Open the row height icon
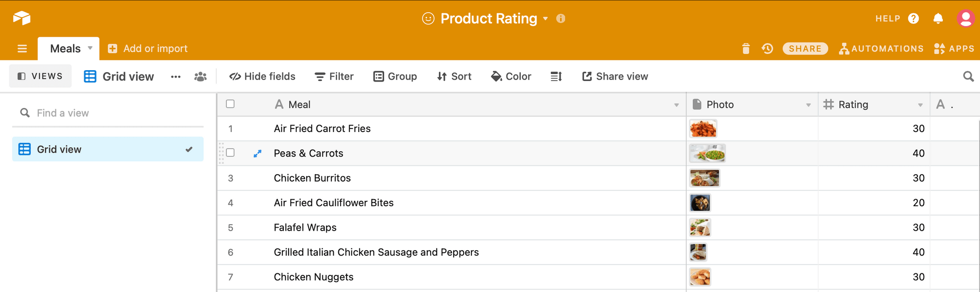This screenshot has height=292, width=980. (x=556, y=77)
